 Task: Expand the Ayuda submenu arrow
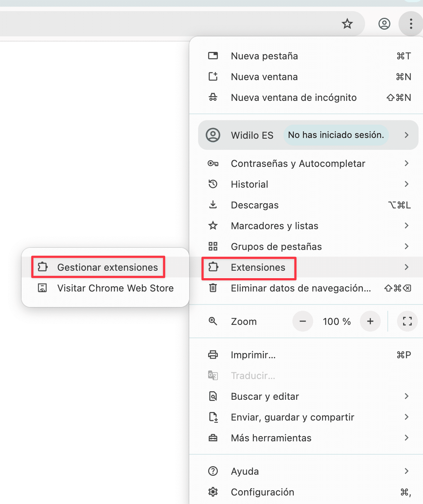pyautogui.click(x=407, y=471)
